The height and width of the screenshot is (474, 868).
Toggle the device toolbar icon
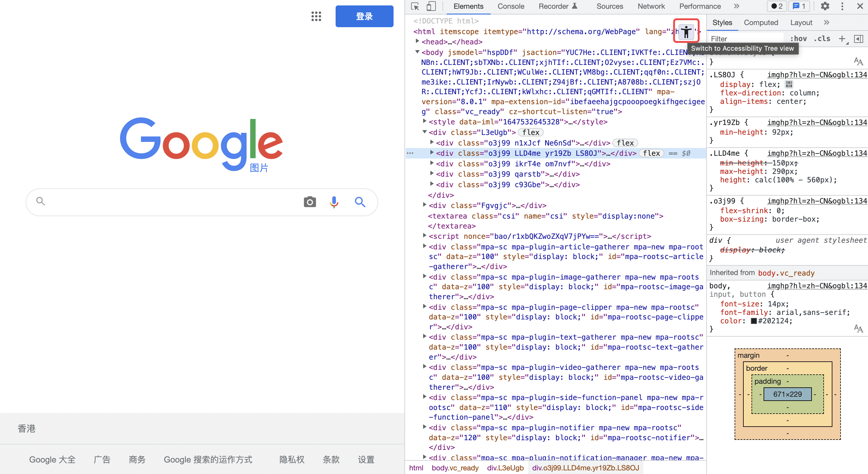(431, 6)
